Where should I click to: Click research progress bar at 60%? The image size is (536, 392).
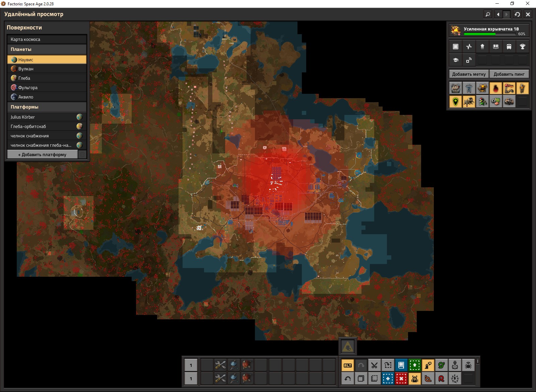pyautogui.click(x=490, y=34)
